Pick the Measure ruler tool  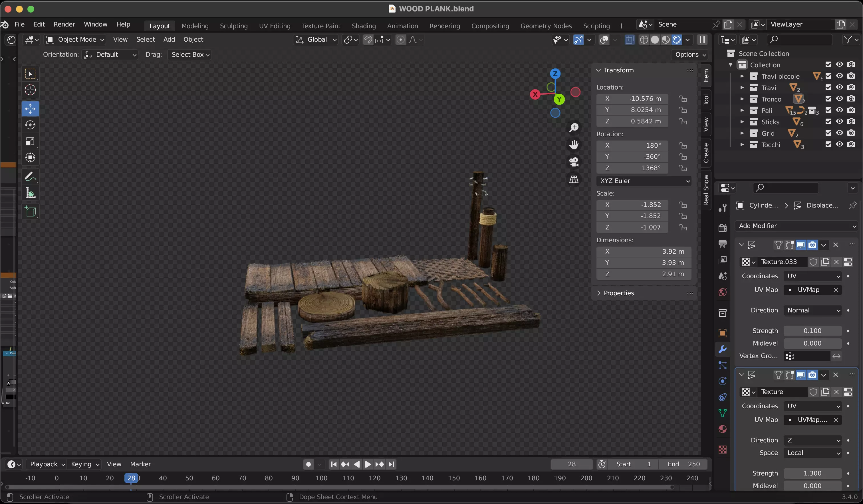click(x=30, y=193)
